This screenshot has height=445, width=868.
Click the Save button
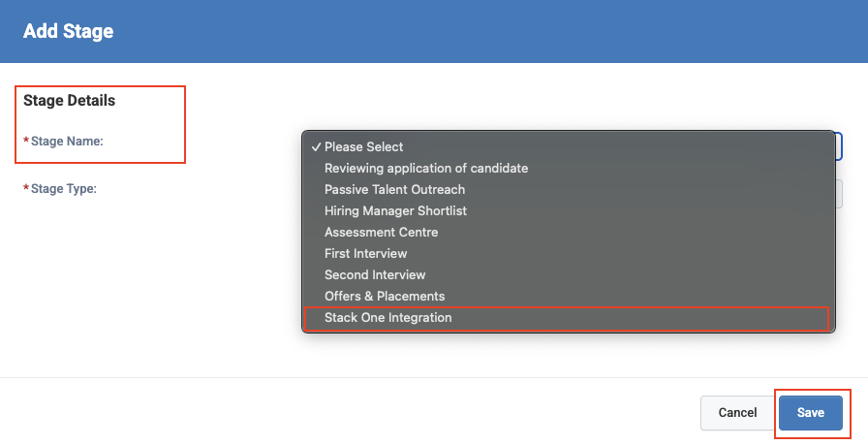pyautogui.click(x=811, y=413)
